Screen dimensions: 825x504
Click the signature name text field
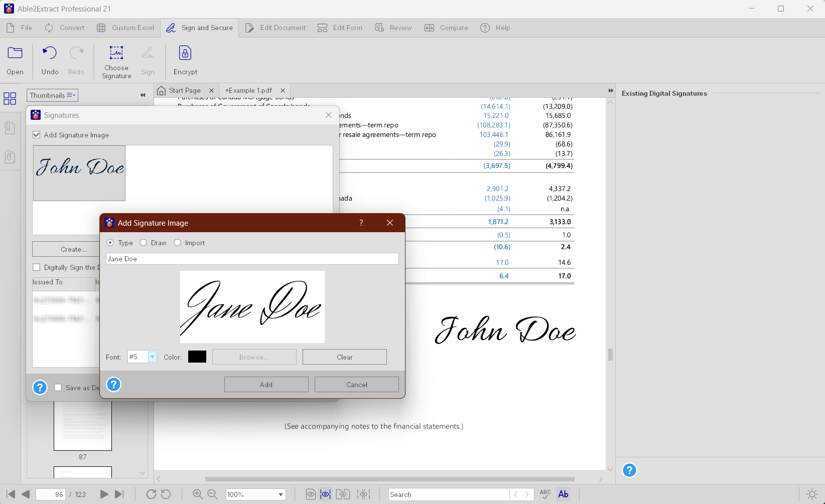click(252, 259)
